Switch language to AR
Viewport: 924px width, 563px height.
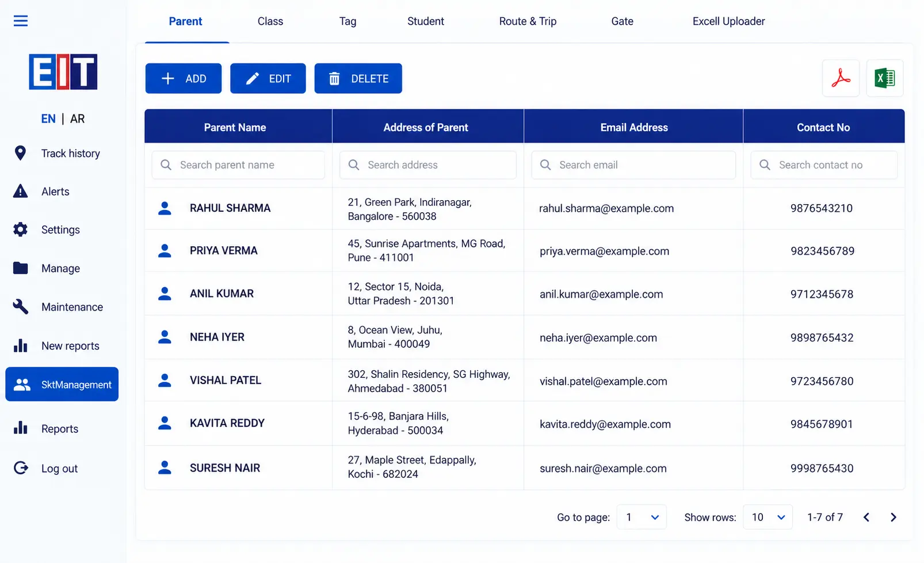77,118
